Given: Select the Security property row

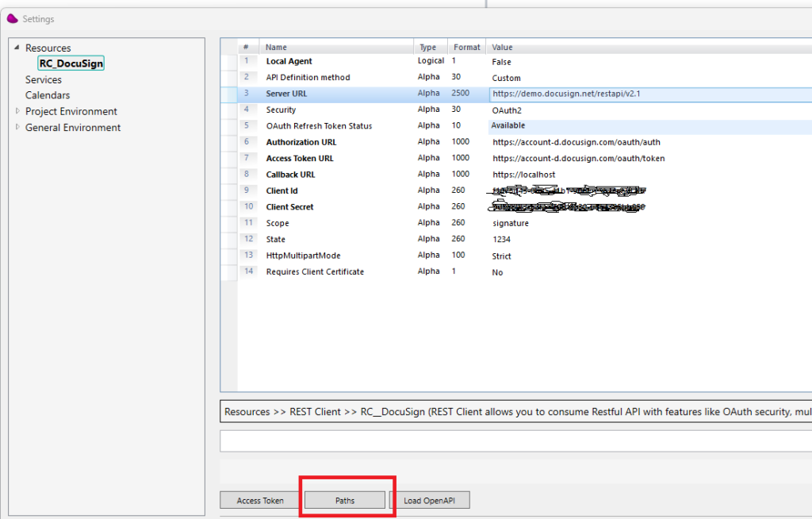Looking at the screenshot, I should pos(282,110).
